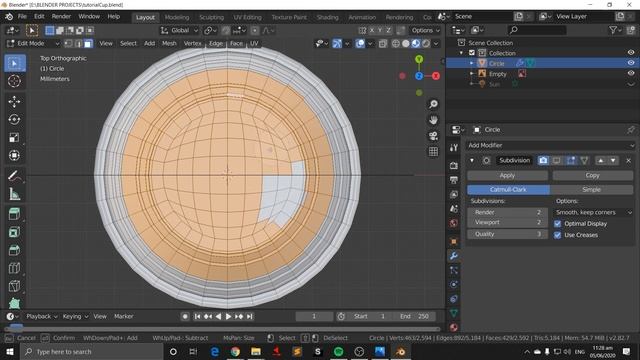Collapse the Subdivision modifier panel
The image size is (640, 360).
coord(472,160)
